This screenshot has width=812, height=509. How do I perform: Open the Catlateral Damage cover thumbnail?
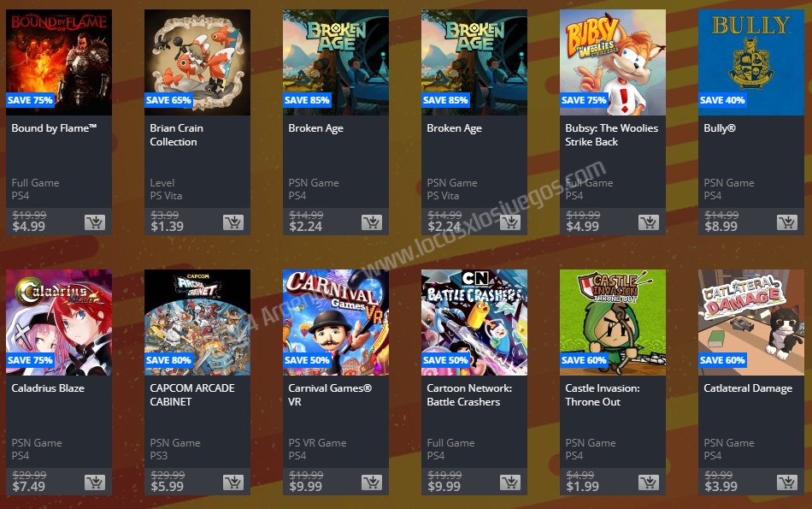click(751, 323)
